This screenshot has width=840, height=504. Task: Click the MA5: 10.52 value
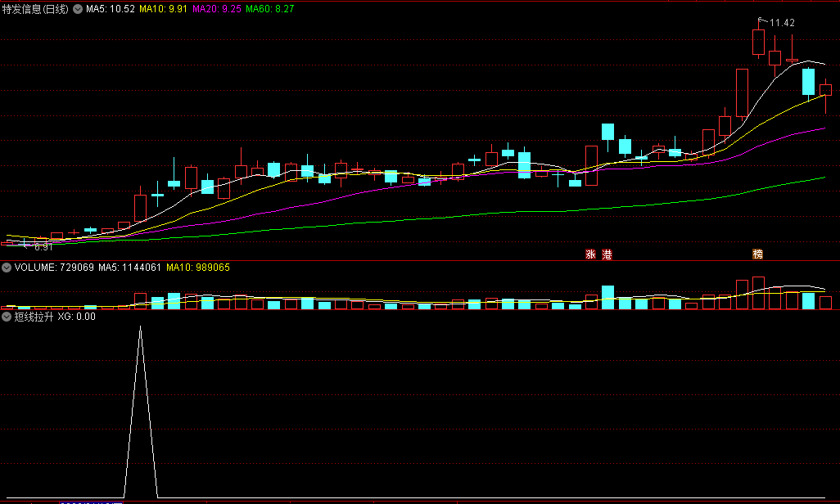click(111, 9)
